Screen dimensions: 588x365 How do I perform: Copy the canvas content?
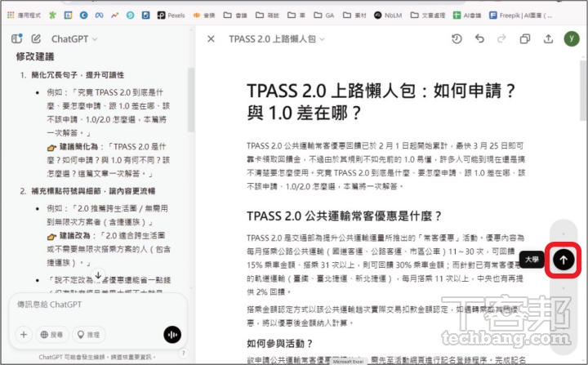[525, 38]
